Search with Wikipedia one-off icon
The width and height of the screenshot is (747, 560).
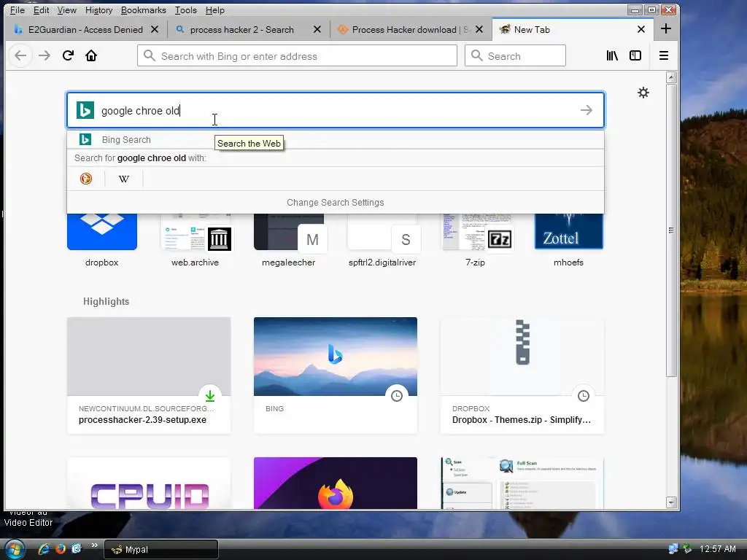pos(124,179)
